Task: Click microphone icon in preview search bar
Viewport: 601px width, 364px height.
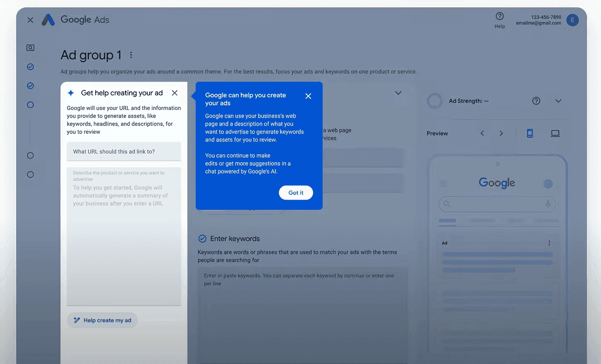Action: (548, 204)
